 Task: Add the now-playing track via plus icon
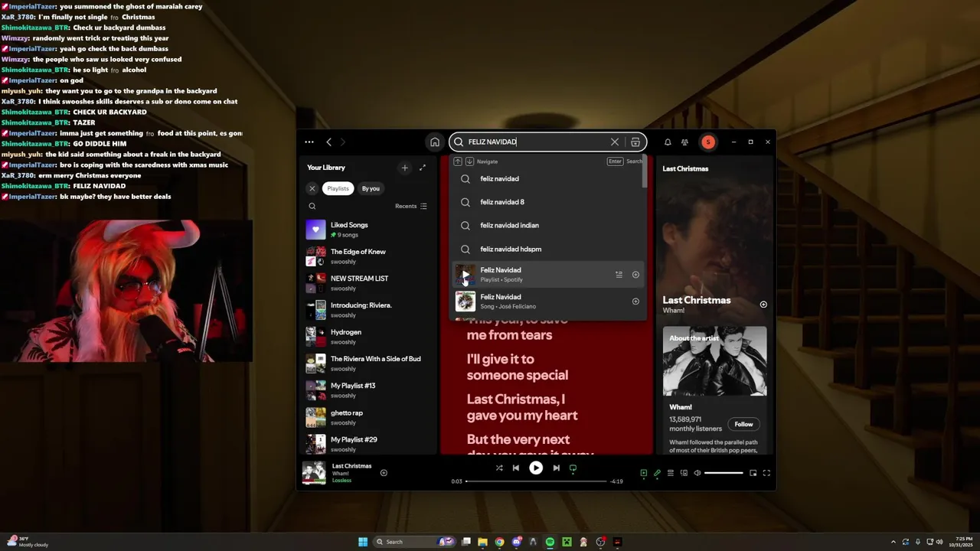click(x=384, y=473)
